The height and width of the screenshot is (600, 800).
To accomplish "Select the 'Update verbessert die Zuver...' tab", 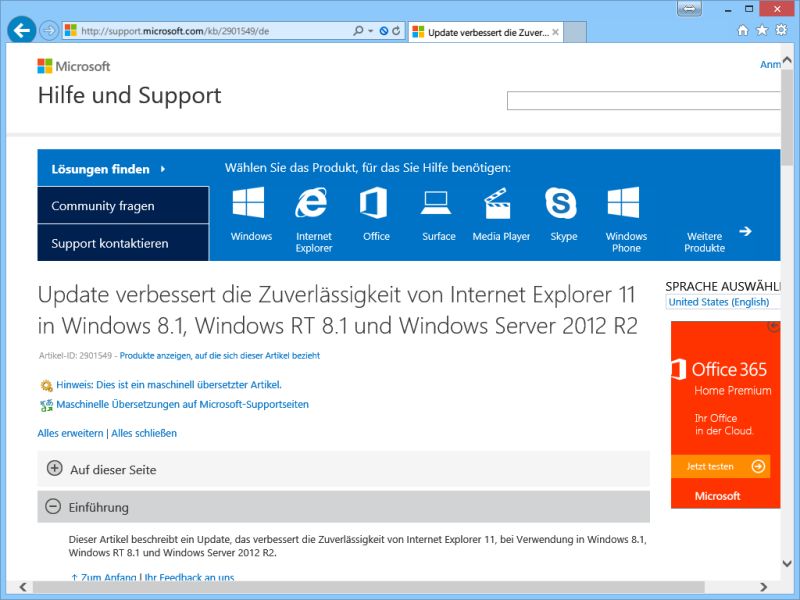I will coord(486,32).
